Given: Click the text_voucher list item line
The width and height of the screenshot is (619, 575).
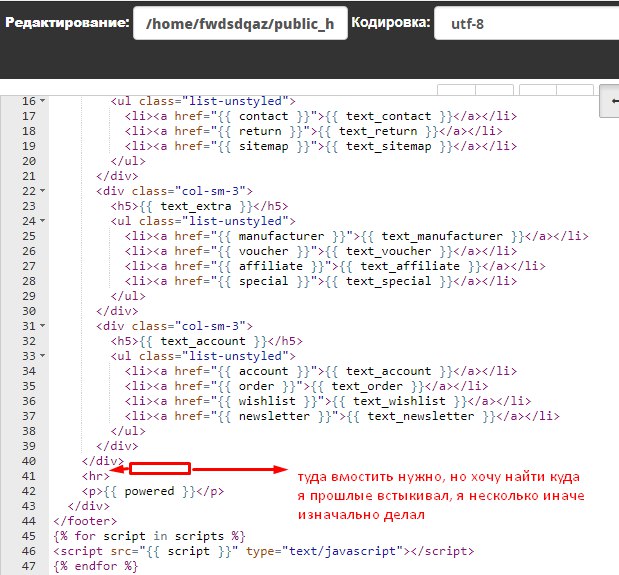Looking at the screenshot, I should click(x=321, y=251).
